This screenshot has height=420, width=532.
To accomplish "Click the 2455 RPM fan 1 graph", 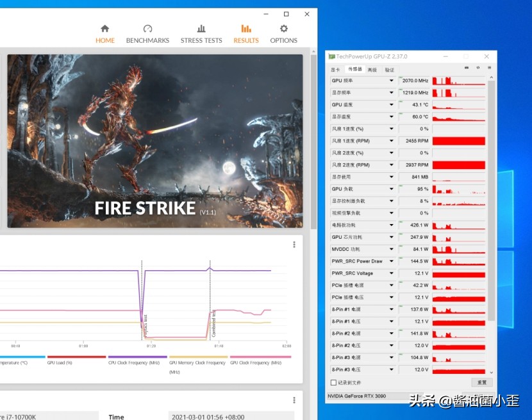I will [459, 141].
